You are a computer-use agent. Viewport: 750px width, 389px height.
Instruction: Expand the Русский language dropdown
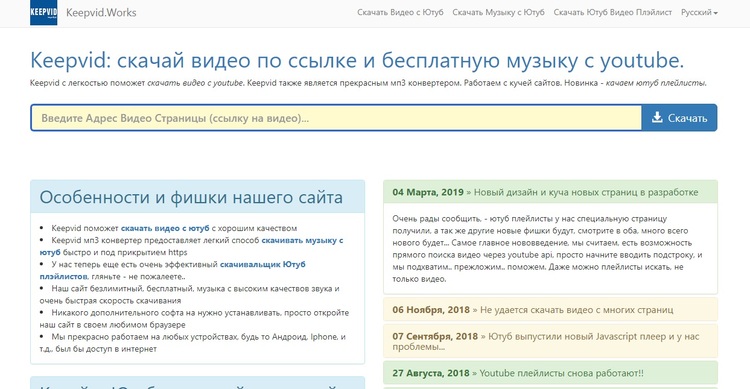(699, 12)
